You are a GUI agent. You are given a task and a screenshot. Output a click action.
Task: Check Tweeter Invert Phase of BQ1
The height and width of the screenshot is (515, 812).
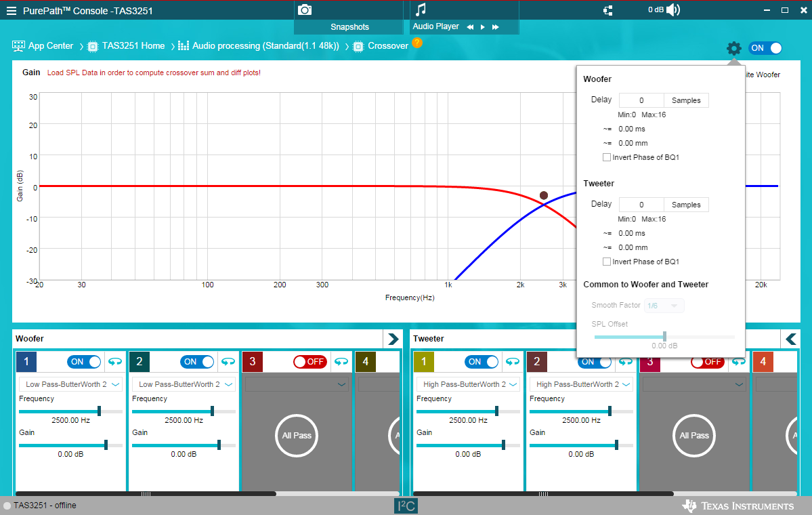(606, 262)
